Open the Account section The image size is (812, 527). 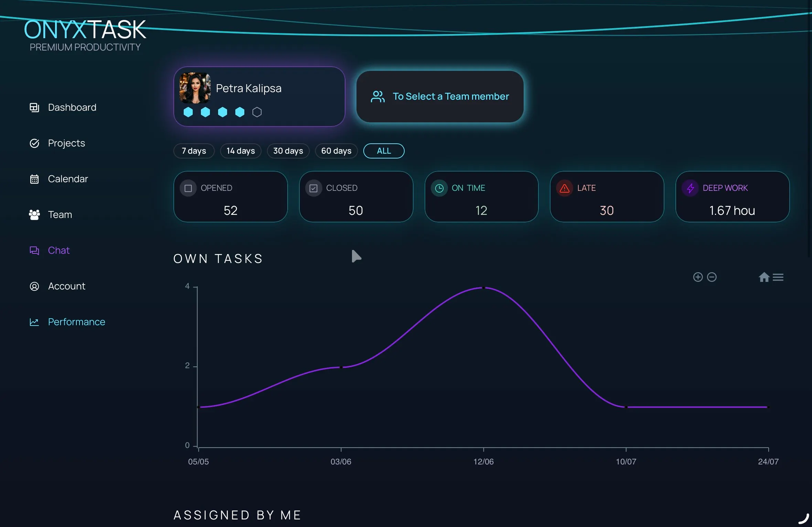[x=67, y=286]
